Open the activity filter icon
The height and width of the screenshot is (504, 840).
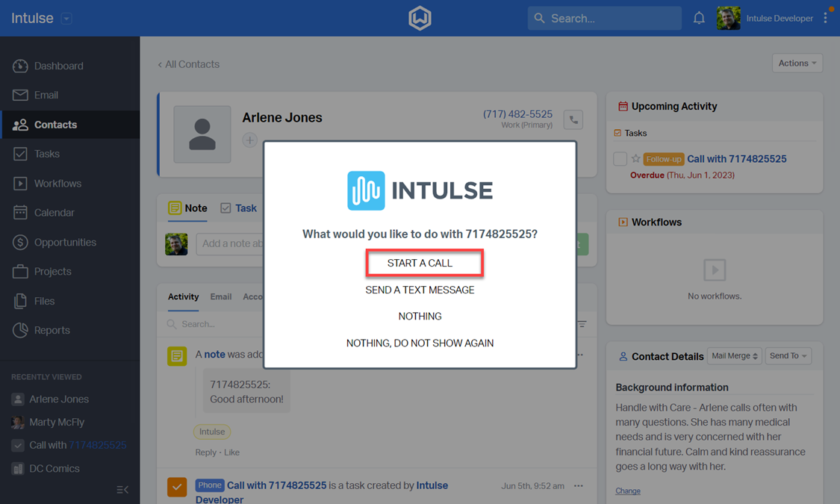pyautogui.click(x=582, y=324)
